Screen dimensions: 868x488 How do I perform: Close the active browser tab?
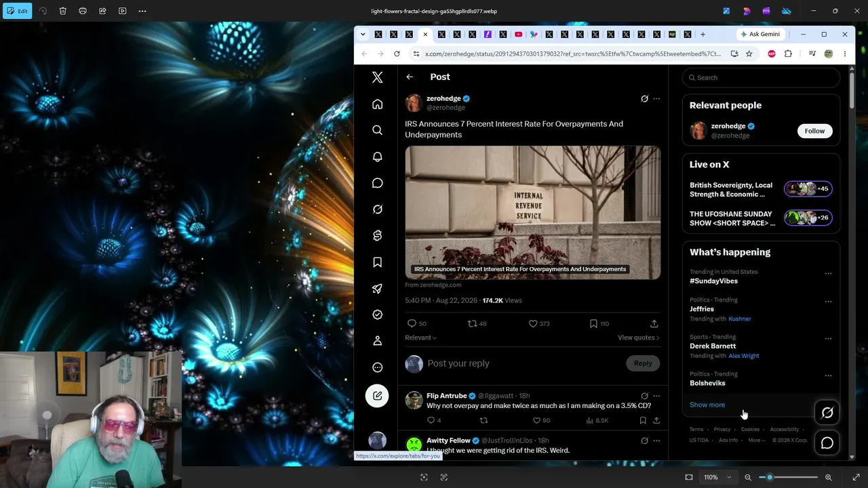(x=425, y=35)
